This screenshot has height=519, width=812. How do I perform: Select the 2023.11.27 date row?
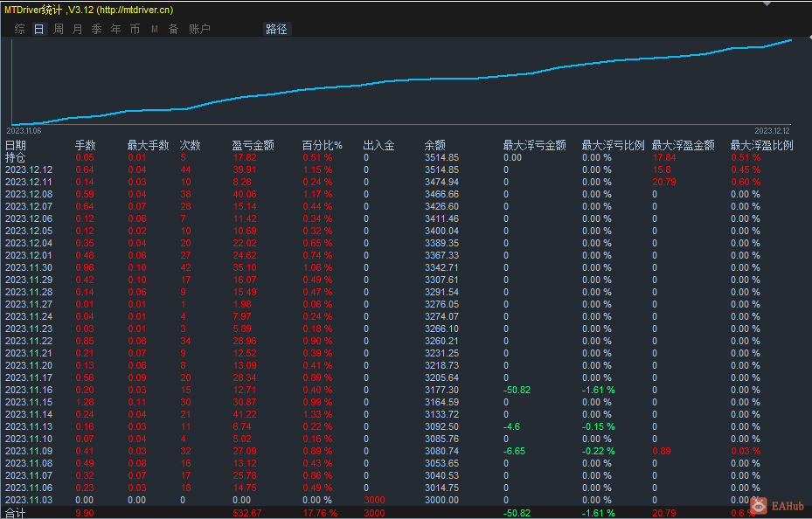[29, 304]
